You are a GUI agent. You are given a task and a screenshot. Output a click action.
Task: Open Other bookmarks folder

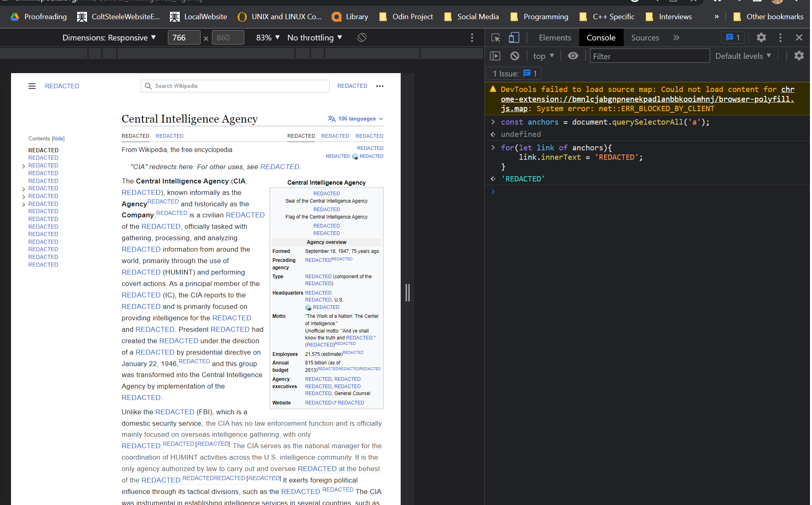pyautogui.click(x=768, y=17)
